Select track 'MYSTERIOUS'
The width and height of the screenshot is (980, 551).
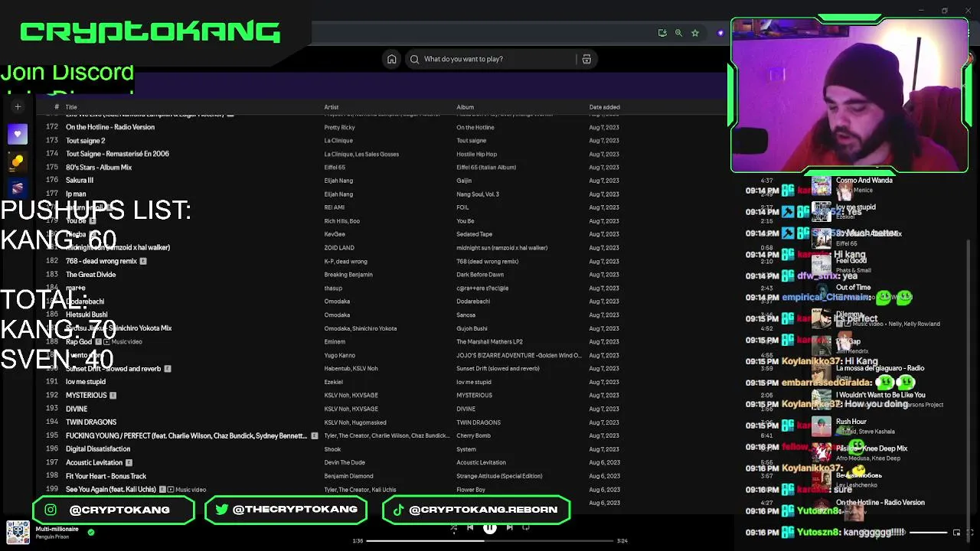click(x=87, y=396)
